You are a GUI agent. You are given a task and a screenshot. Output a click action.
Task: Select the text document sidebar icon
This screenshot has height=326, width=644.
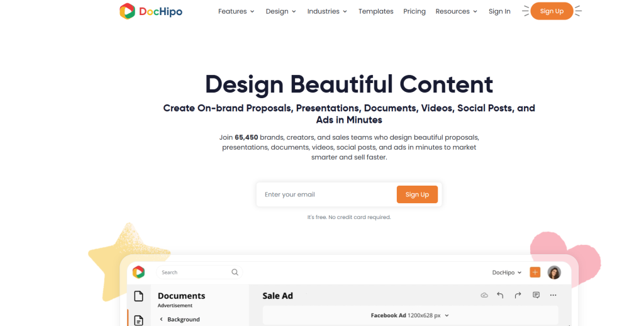click(x=139, y=320)
